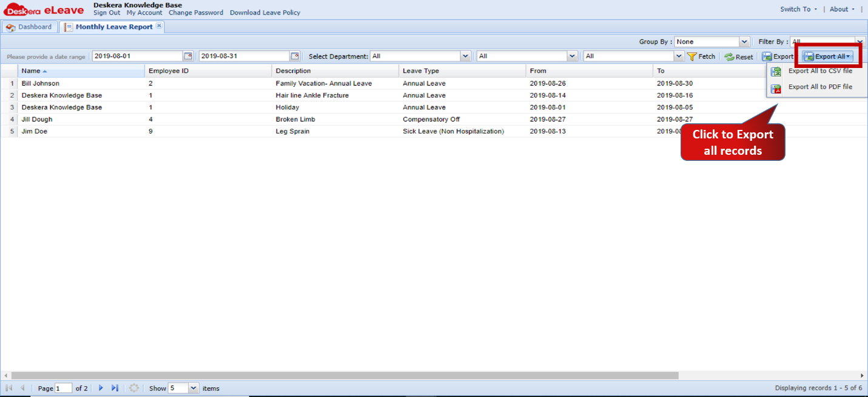Click the end date field 2019-08-31
868x397 pixels.
pos(244,56)
